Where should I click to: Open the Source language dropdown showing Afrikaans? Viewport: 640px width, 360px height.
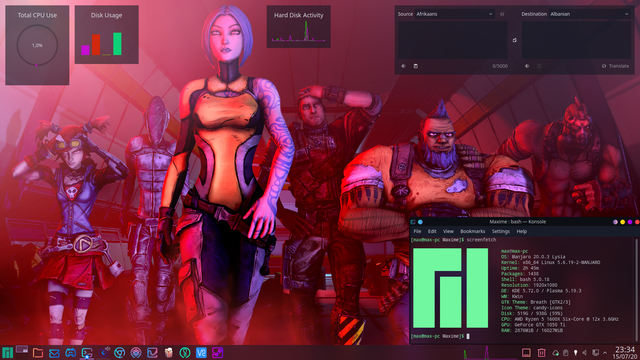(455, 14)
